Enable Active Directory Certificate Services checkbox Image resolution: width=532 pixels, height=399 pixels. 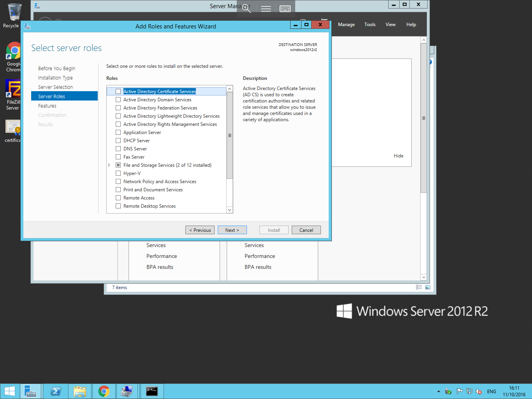118,91
